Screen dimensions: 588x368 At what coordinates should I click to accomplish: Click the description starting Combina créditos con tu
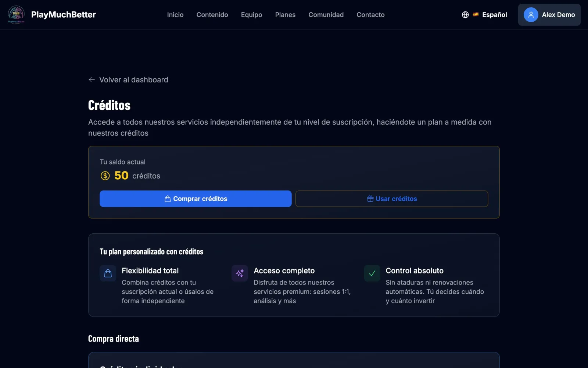[168, 292]
